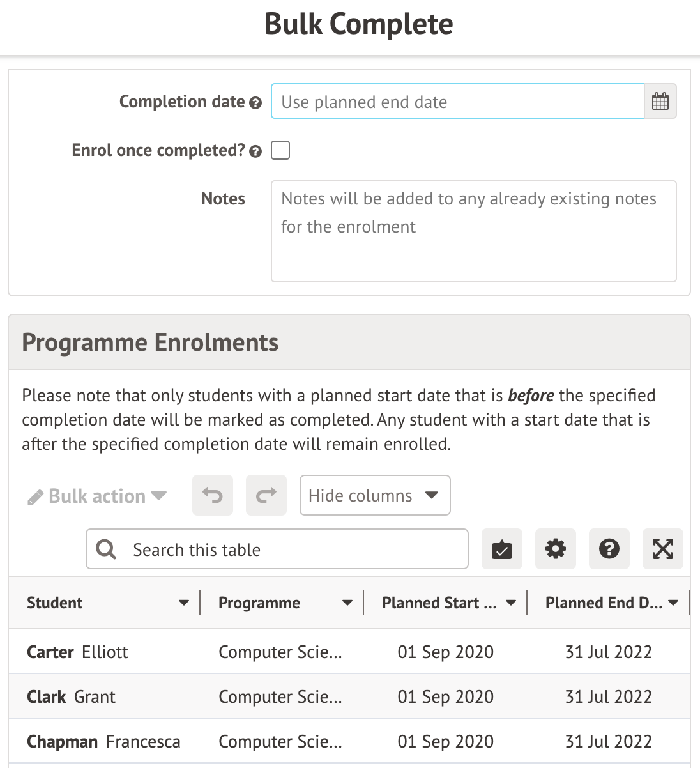Click the clipboard check icon button
Image resolution: width=700 pixels, height=768 pixels.
[x=501, y=549]
